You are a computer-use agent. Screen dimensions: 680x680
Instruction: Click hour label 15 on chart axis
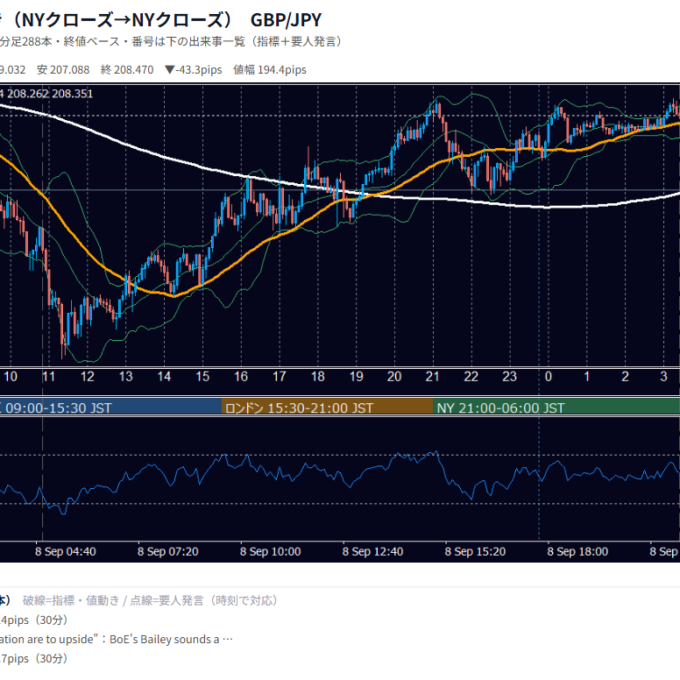click(203, 376)
